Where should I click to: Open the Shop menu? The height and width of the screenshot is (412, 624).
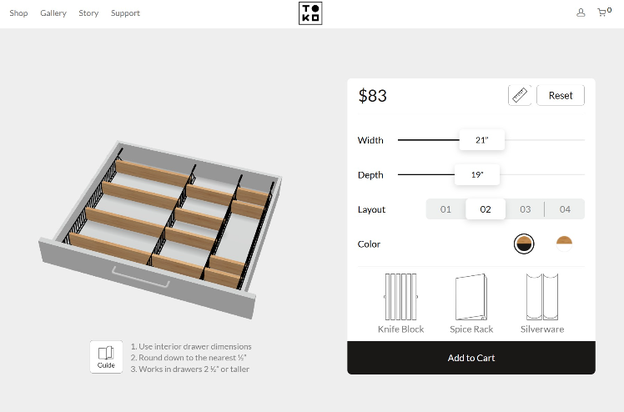(18, 13)
